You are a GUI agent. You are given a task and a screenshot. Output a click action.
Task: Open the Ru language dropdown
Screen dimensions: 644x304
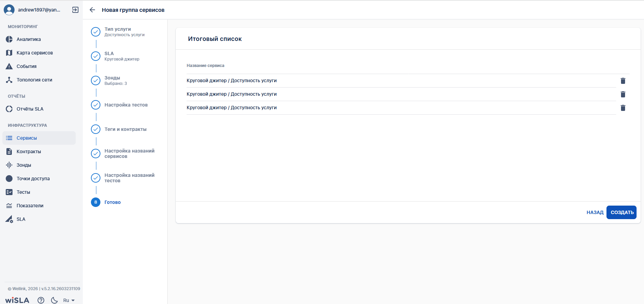pyautogui.click(x=69, y=300)
